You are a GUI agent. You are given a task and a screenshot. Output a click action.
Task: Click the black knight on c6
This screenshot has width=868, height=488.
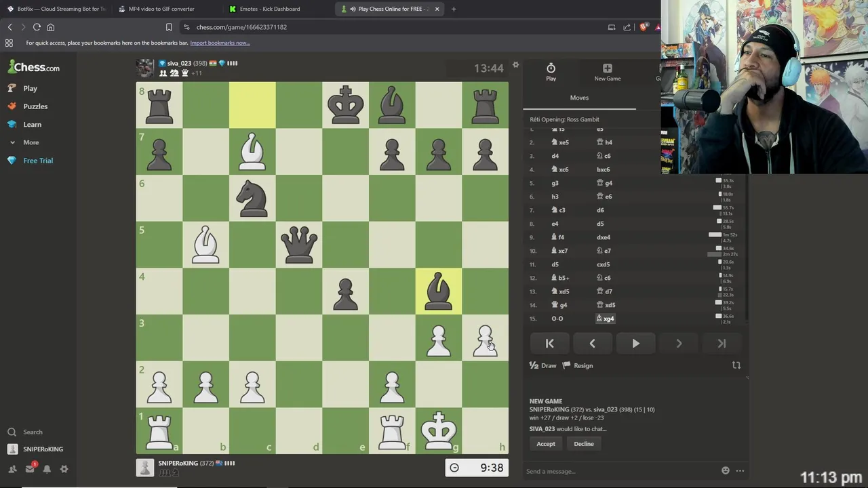[252, 199]
